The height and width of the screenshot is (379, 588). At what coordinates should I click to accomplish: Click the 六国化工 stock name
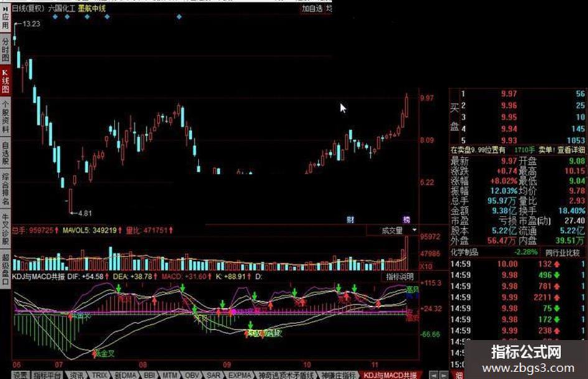(62, 8)
